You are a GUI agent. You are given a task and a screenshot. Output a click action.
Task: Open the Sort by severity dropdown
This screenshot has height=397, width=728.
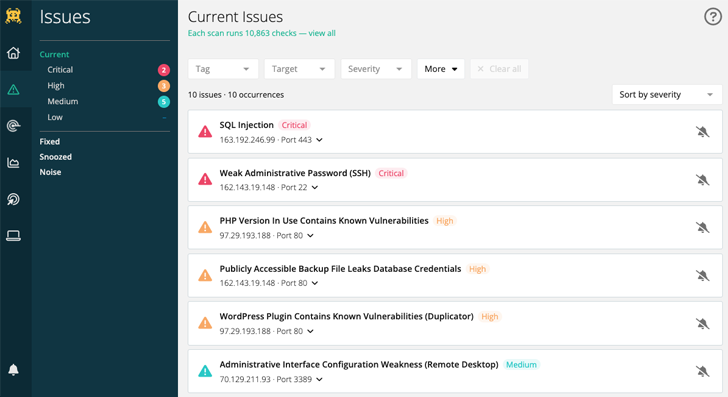click(x=667, y=95)
